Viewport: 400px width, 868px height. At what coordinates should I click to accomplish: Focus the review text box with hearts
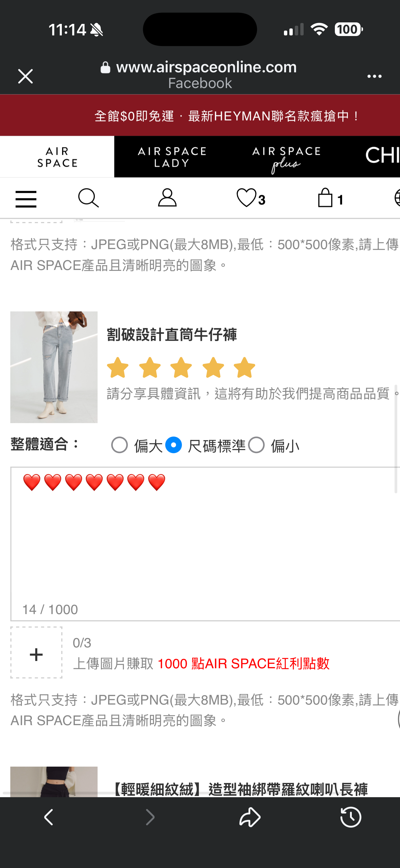click(205, 544)
